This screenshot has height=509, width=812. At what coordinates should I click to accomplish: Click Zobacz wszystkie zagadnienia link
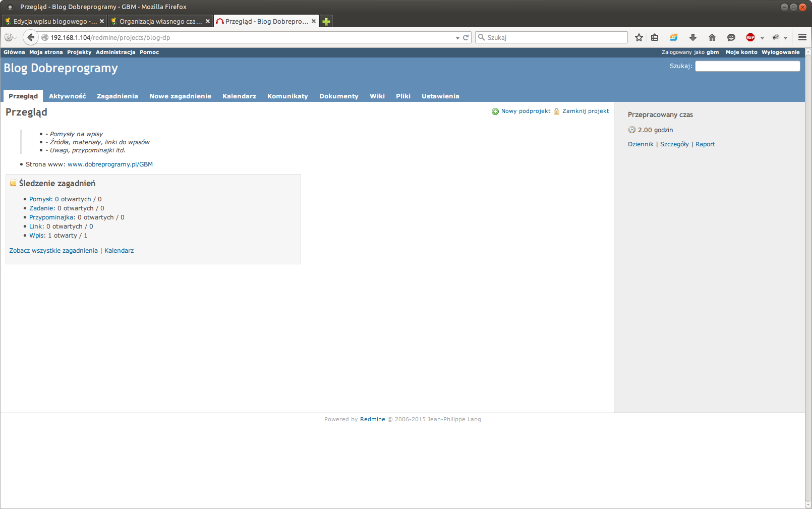tap(53, 251)
